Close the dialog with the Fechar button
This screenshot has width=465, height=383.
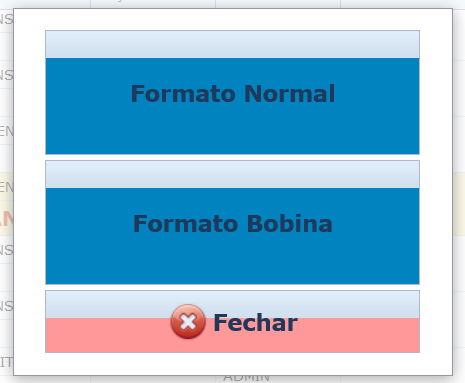232,321
